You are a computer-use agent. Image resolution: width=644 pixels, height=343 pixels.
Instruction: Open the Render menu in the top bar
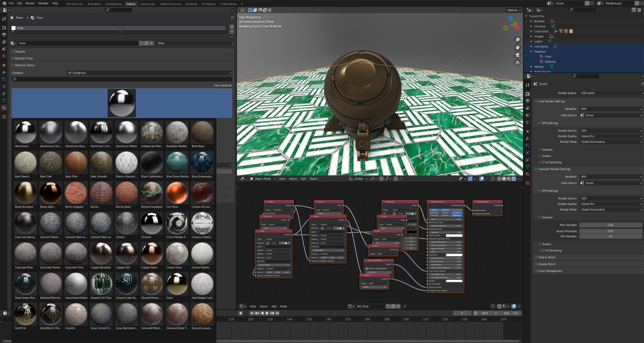click(x=30, y=3)
